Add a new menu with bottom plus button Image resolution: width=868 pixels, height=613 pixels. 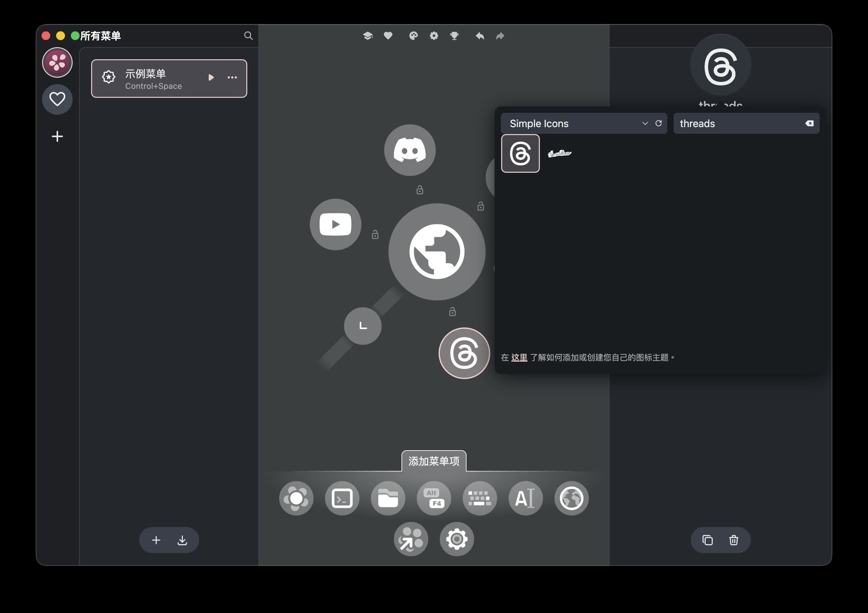pyautogui.click(x=156, y=540)
